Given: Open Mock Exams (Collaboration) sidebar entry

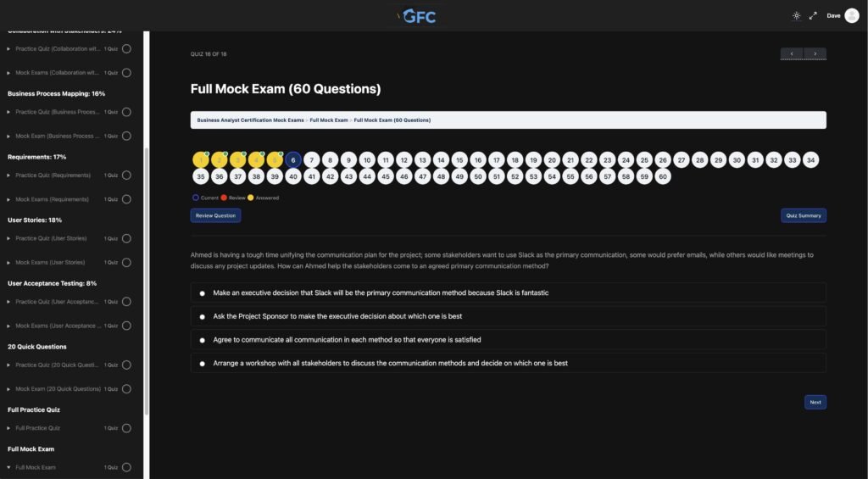Looking at the screenshot, I should point(57,73).
